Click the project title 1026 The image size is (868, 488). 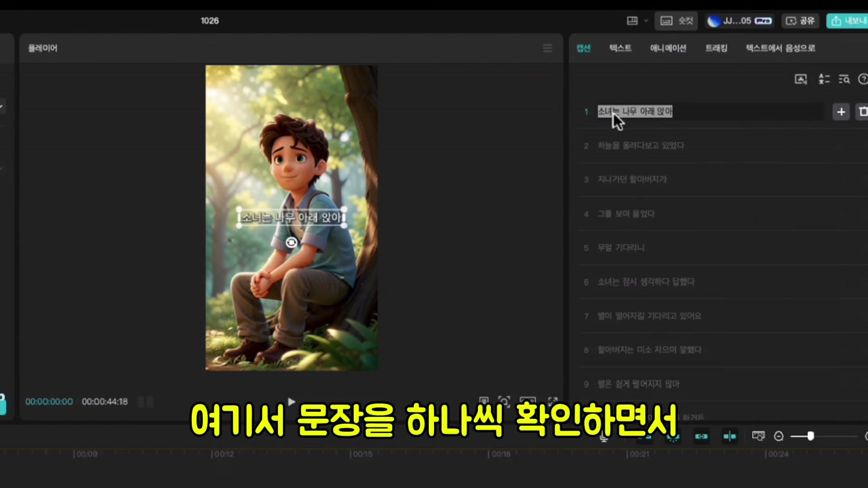pos(210,21)
